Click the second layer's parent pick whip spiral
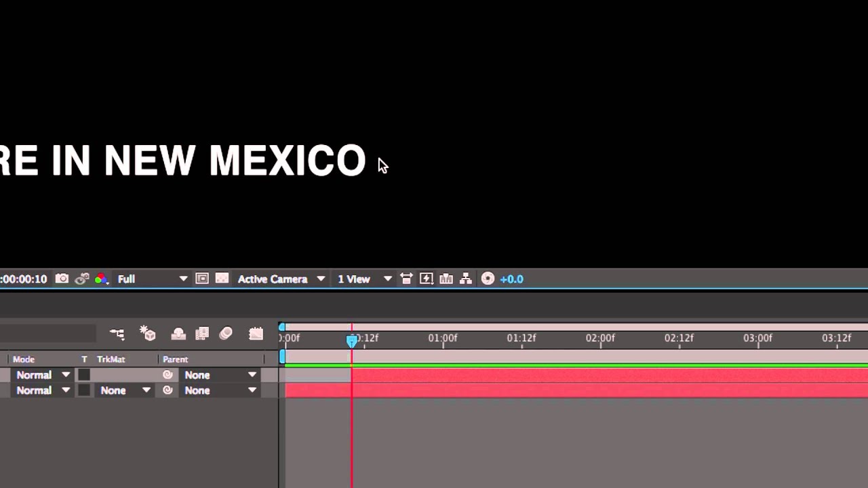Viewport: 868px width, 488px height. coord(167,390)
